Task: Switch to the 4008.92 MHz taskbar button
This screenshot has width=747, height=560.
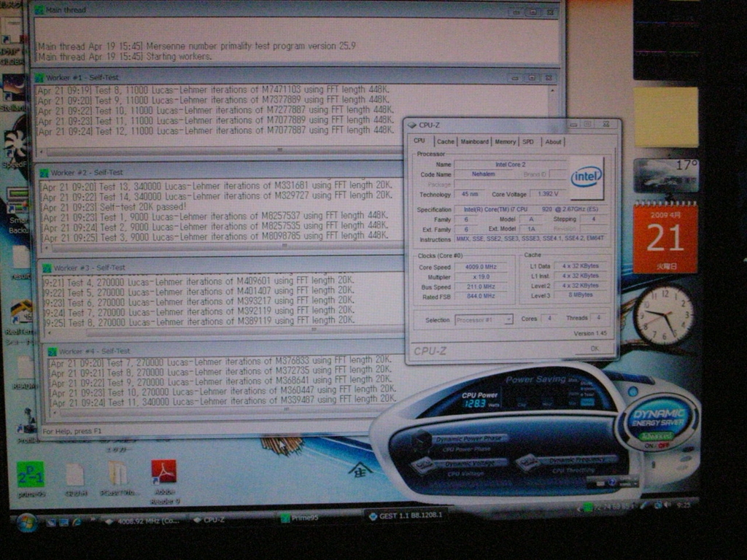Action: [x=142, y=521]
